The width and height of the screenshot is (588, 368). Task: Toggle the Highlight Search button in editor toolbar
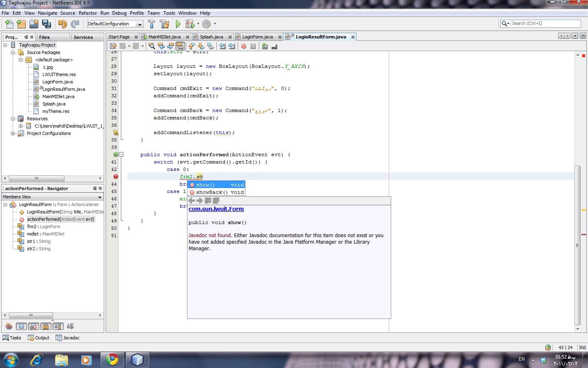pos(180,46)
